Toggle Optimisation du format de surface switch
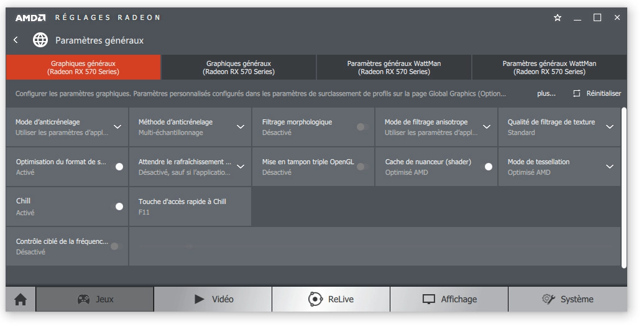 pyautogui.click(x=117, y=167)
